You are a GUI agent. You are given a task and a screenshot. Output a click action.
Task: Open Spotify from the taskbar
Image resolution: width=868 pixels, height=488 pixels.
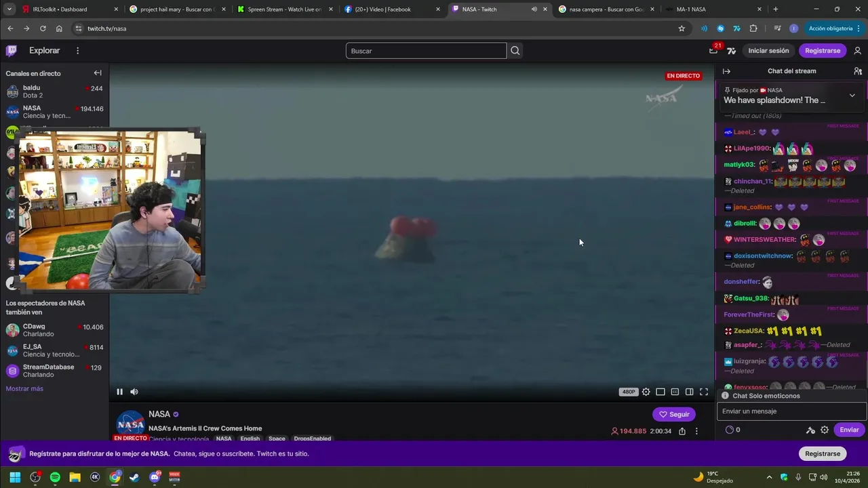(x=55, y=477)
